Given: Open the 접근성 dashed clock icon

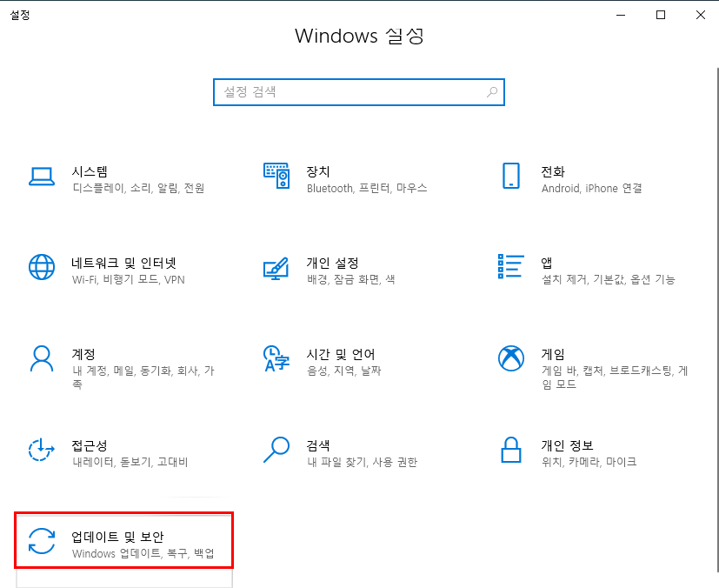Looking at the screenshot, I should (42, 450).
